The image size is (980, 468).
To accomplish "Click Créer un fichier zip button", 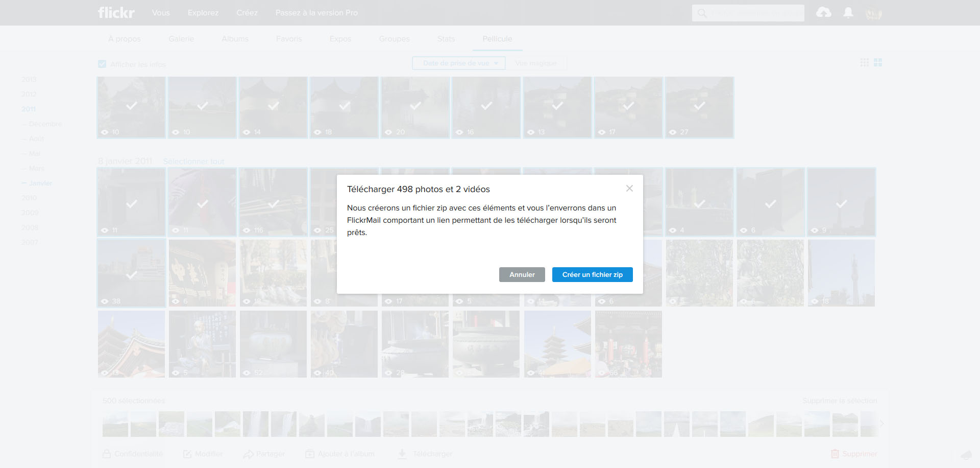I will pyautogui.click(x=593, y=274).
